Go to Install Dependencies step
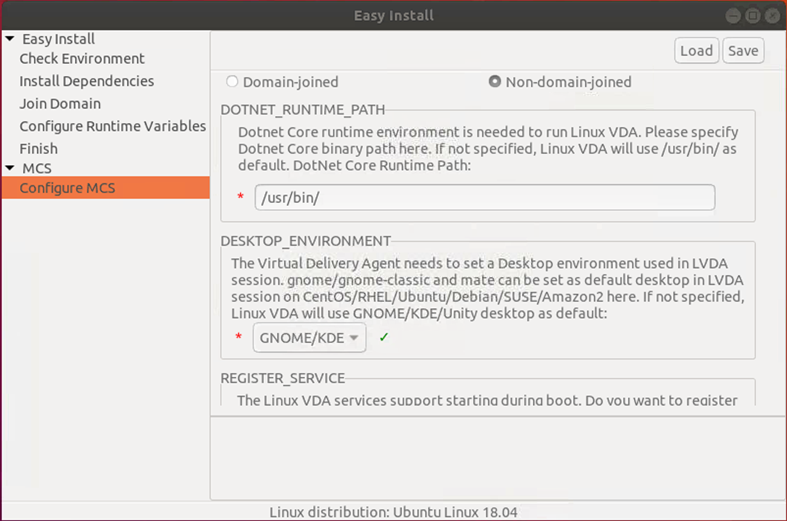Screen dimensions: 787x521 tap(87, 81)
